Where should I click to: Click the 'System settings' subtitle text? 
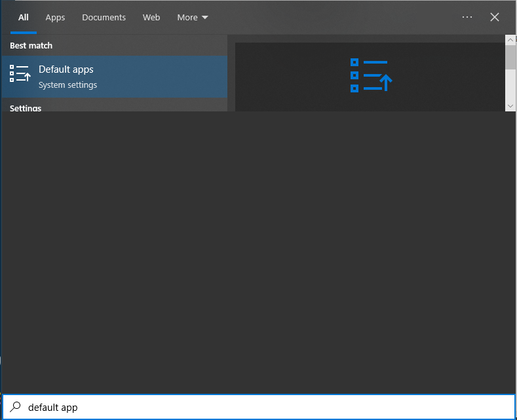pos(68,85)
